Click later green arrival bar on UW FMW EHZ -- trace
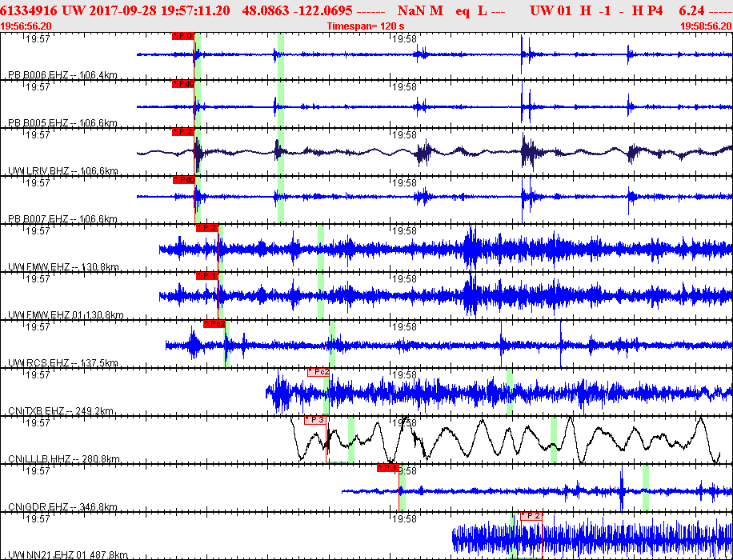 (321, 248)
